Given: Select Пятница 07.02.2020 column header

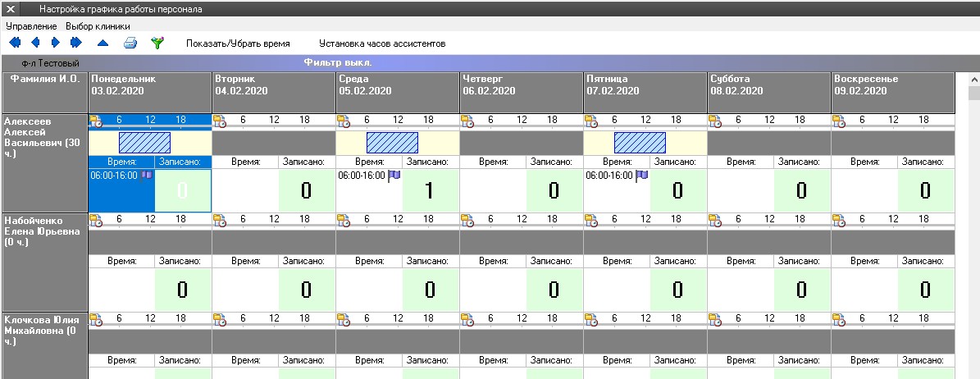Looking at the screenshot, I should pos(644,85).
